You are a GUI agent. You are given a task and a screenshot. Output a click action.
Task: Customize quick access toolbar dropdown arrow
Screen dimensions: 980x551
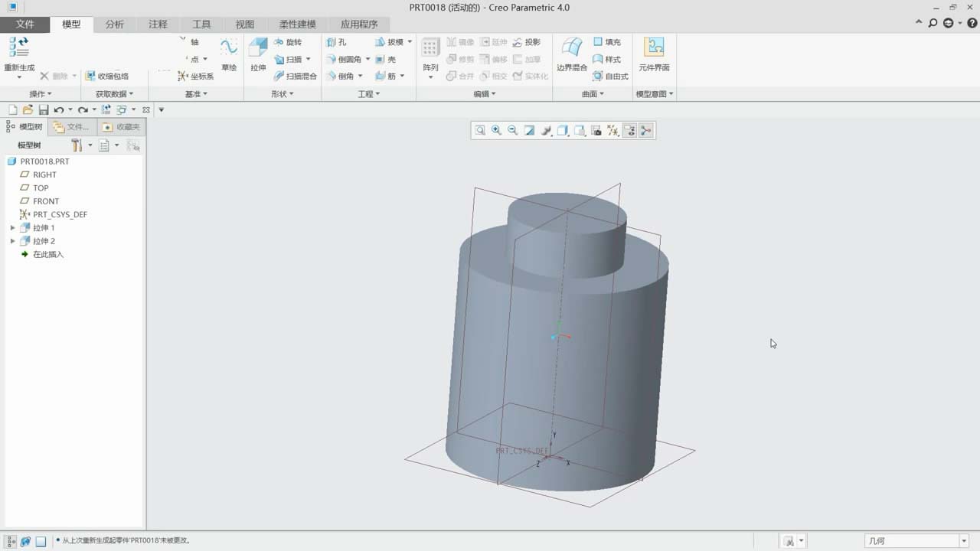(x=162, y=110)
